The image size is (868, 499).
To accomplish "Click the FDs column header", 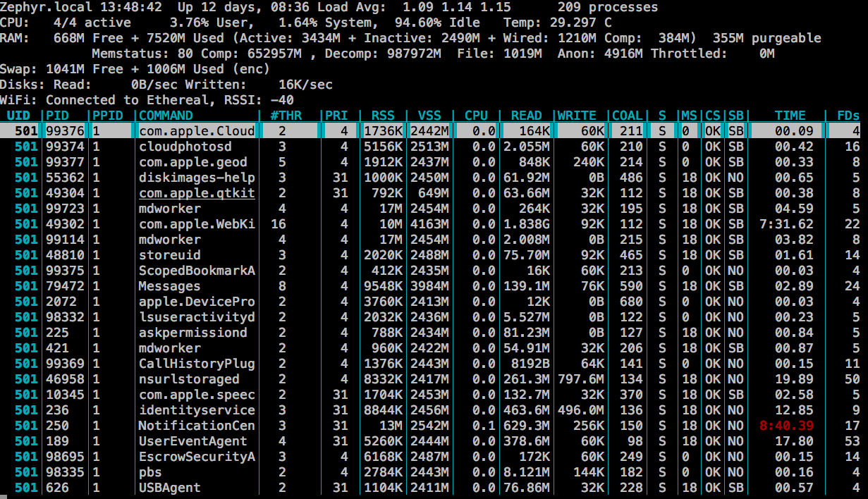I will pos(848,116).
